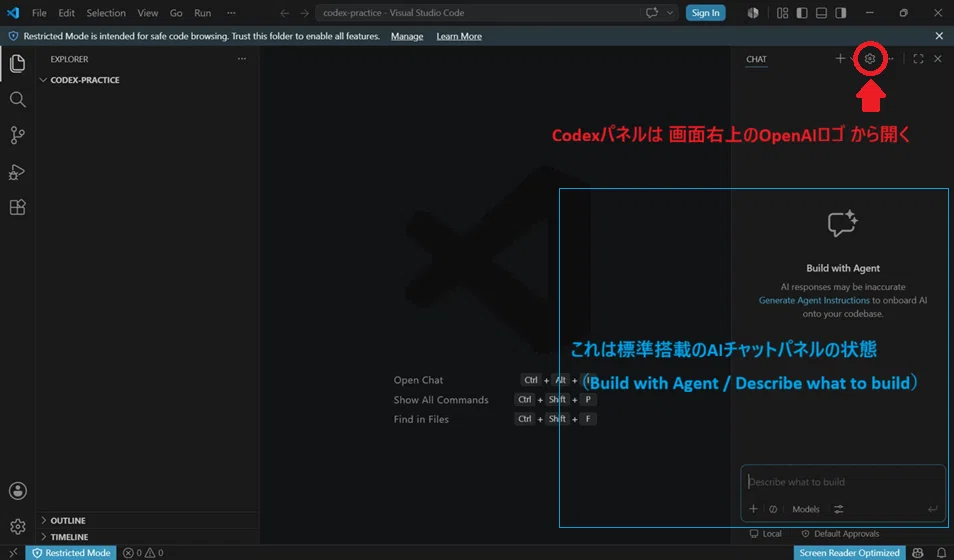Go back with the left navigation arrow
The width and height of the screenshot is (954, 560).
[x=284, y=13]
